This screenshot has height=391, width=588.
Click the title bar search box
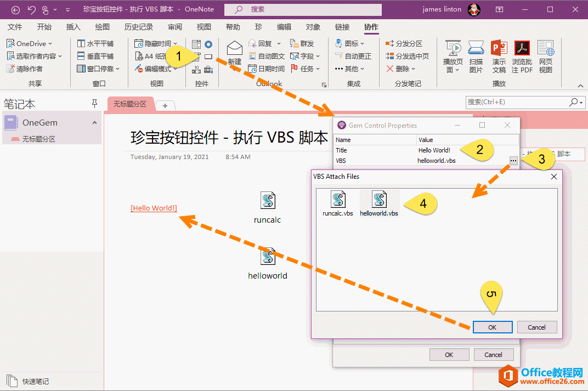(303, 10)
